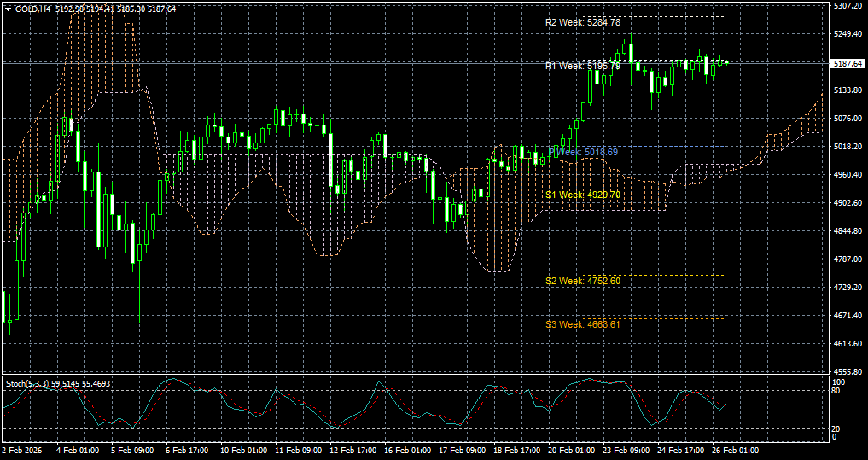Click the 4 Feb 01:00 time label
The height and width of the screenshot is (460, 868).
78,451
